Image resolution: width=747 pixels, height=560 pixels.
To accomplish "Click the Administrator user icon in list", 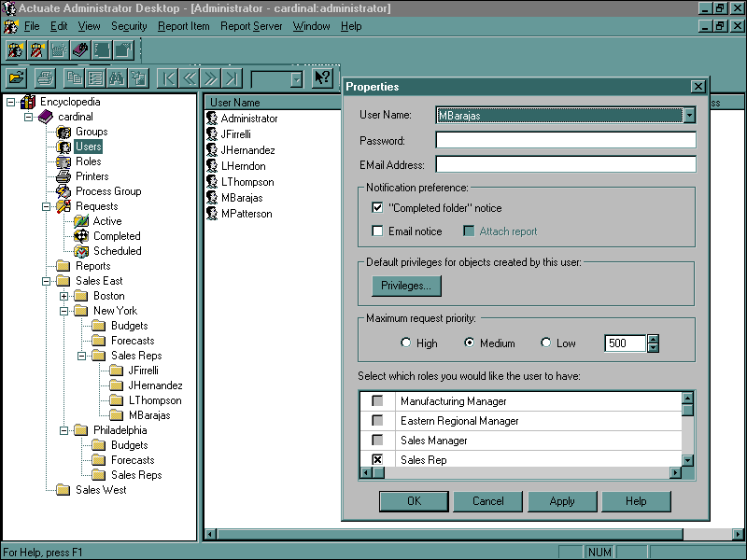I will [x=212, y=119].
